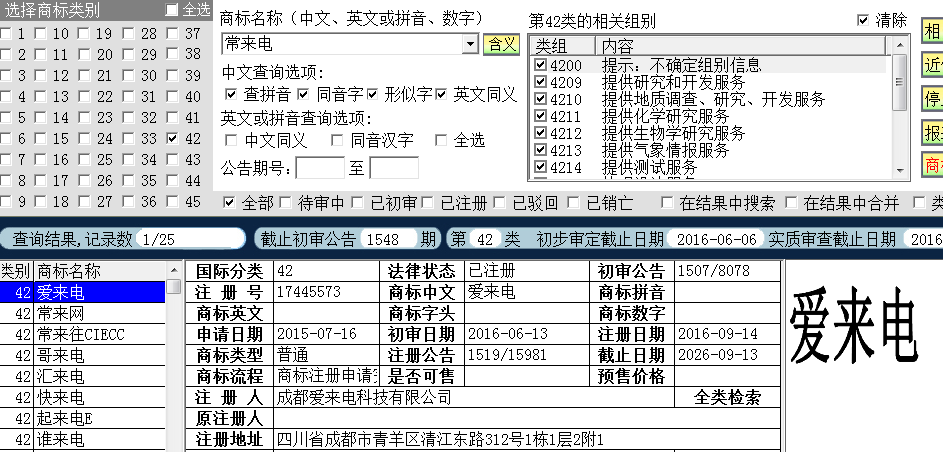Select the 快来电 result row
This screenshot has width=943, height=452.
pos(82,397)
